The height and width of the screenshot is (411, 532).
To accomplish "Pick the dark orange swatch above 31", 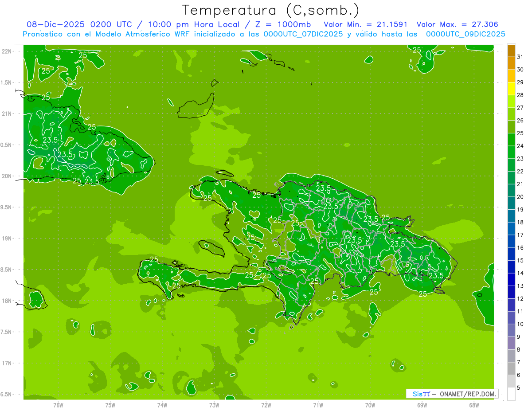I will pos(511,51).
